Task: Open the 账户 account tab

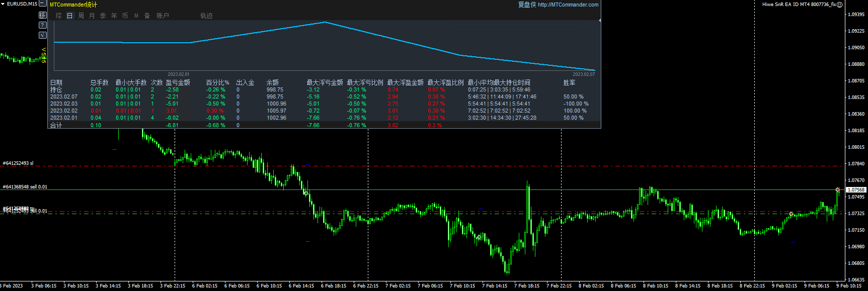Action: tap(163, 16)
